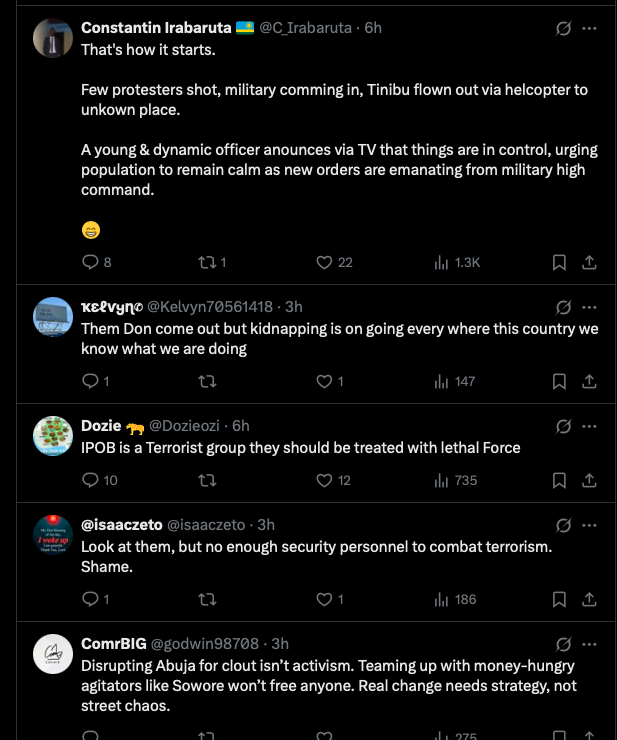Click Grok icon on ComrBIG's tweet

click(563, 643)
